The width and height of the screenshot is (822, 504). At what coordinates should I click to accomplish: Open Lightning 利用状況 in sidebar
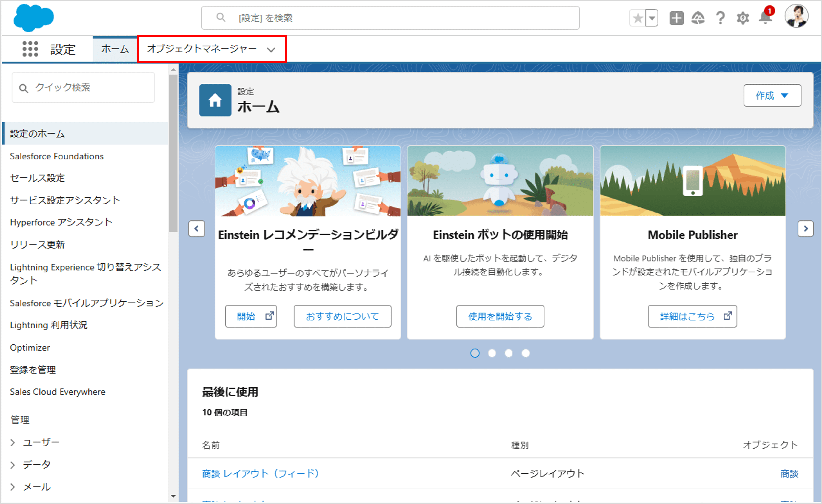pos(49,325)
